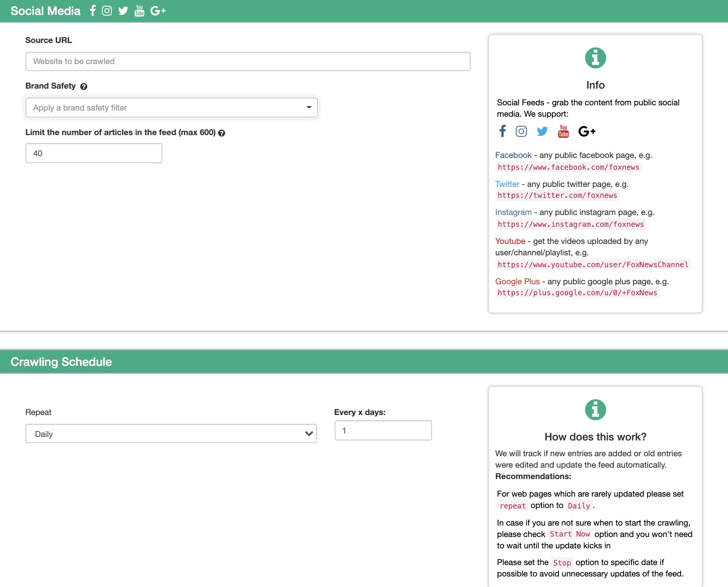The image size is (728, 587).
Task: Click the Twitter icon in the Social Media header
Action: [x=123, y=11]
